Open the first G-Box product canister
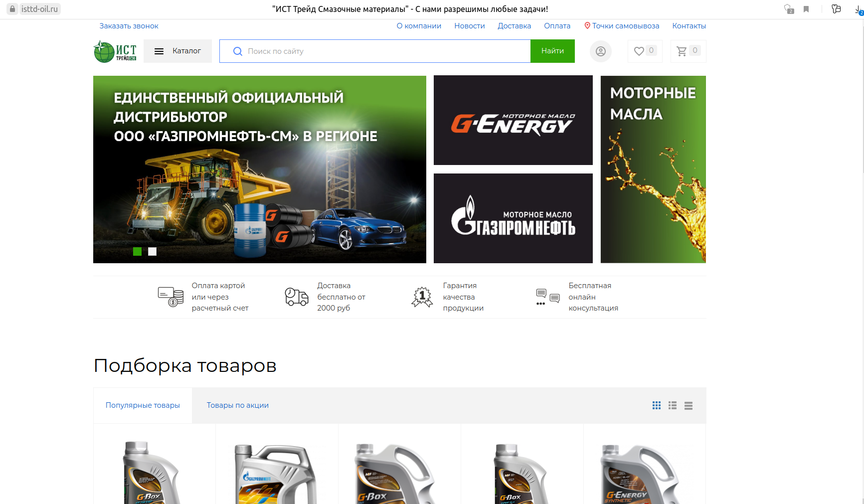Image resolution: width=864 pixels, height=504 pixels. click(151, 472)
